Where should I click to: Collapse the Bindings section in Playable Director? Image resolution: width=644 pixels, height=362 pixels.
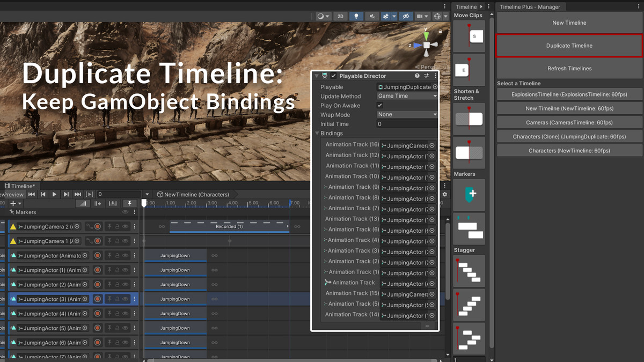pos(318,133)
